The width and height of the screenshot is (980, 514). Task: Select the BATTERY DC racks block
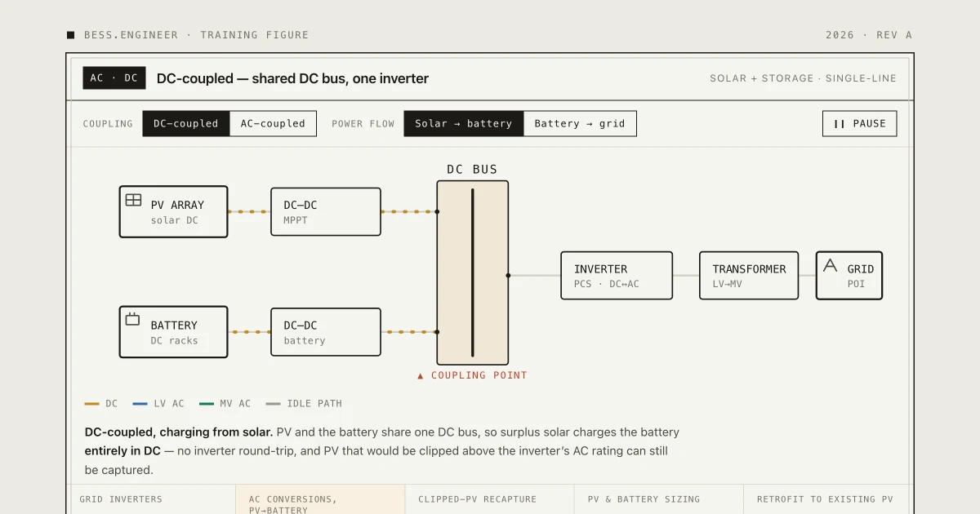(173, 332)
